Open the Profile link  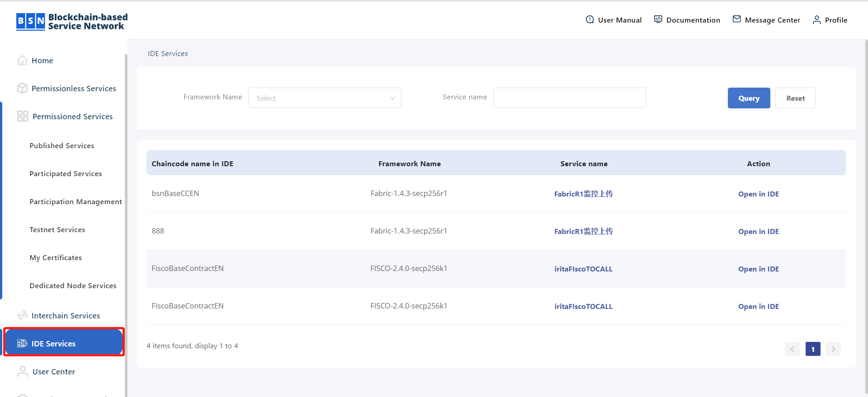[x=836, y=20]
